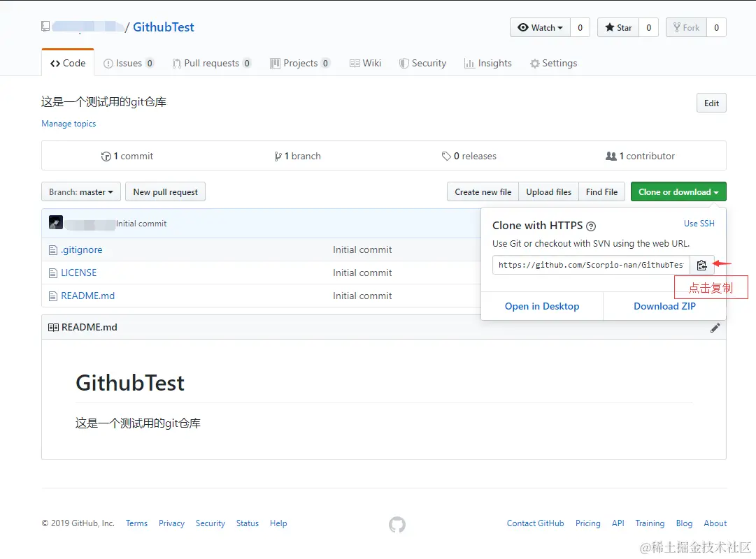Switch to Use SSH link
Screen dimensions: 756x559
699,224
